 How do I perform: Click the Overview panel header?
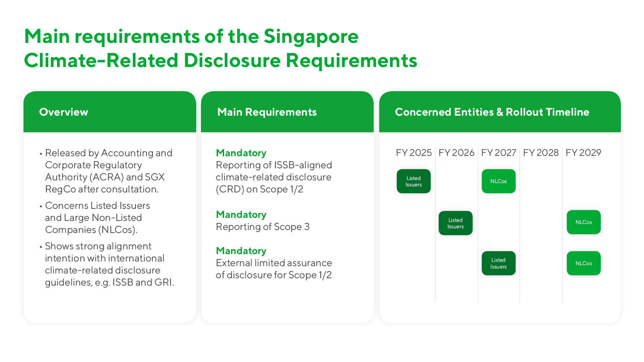[x=64, y=112]
